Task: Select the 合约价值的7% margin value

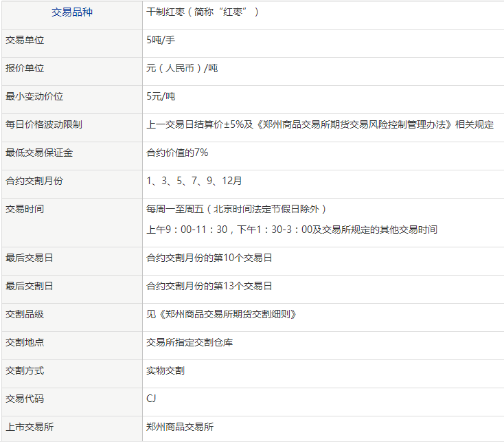Action: click(x=177, y=153)
